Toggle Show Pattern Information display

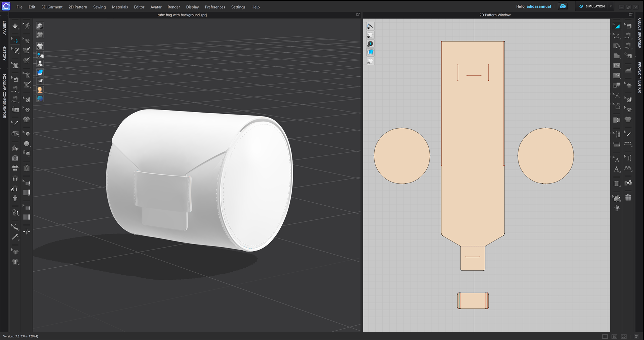tap(370, 44)
